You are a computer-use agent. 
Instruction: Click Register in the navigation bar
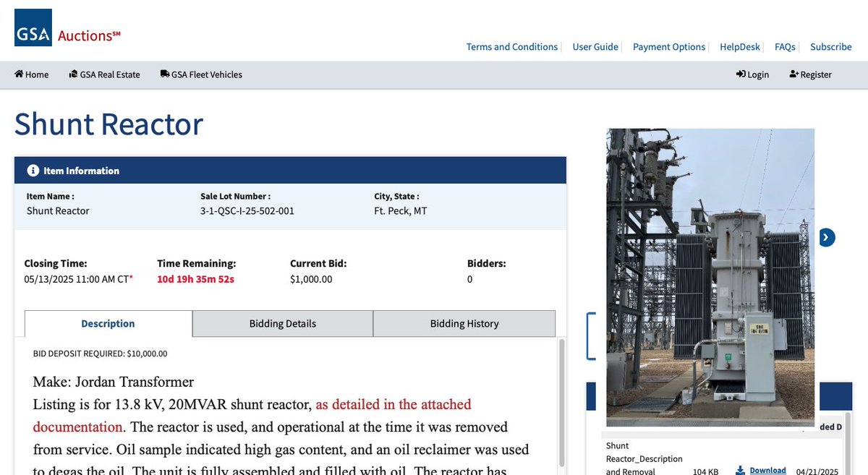click(x=810, y=74)
